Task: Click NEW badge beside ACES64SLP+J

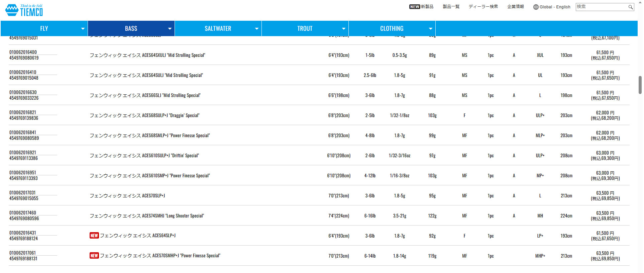Action: pyautogui.click(x=94, y=236)
